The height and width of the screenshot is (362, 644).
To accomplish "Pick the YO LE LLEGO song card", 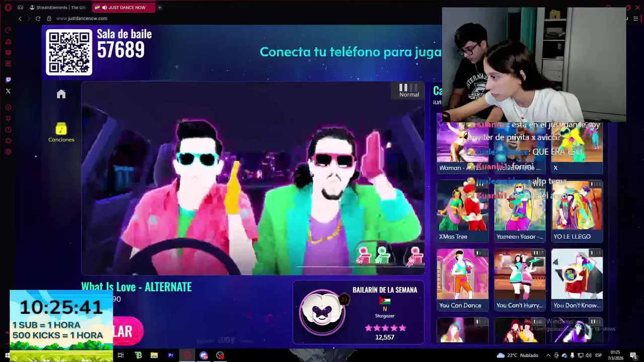I will pyautogui.click(x=577, y=211).
